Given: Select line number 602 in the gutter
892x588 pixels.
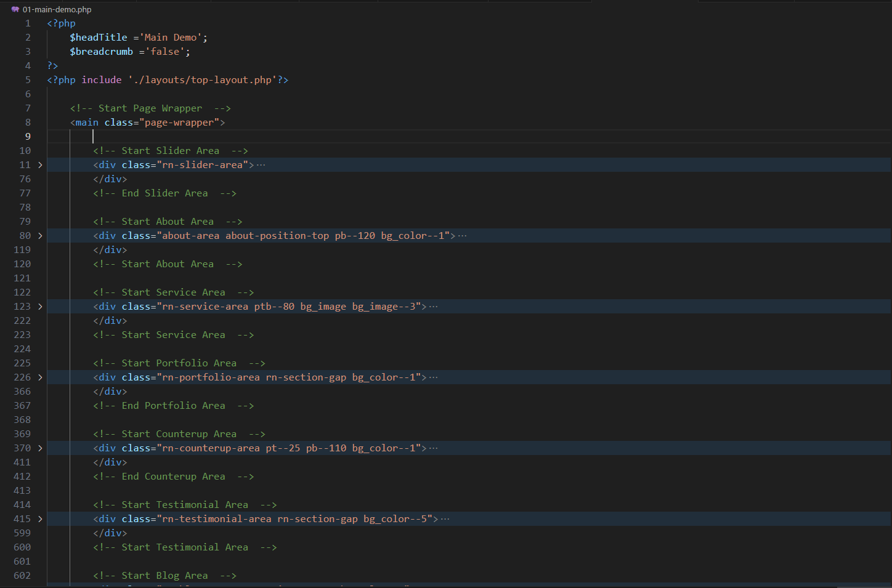Looking at the screenshot, I should coord(22,576).
